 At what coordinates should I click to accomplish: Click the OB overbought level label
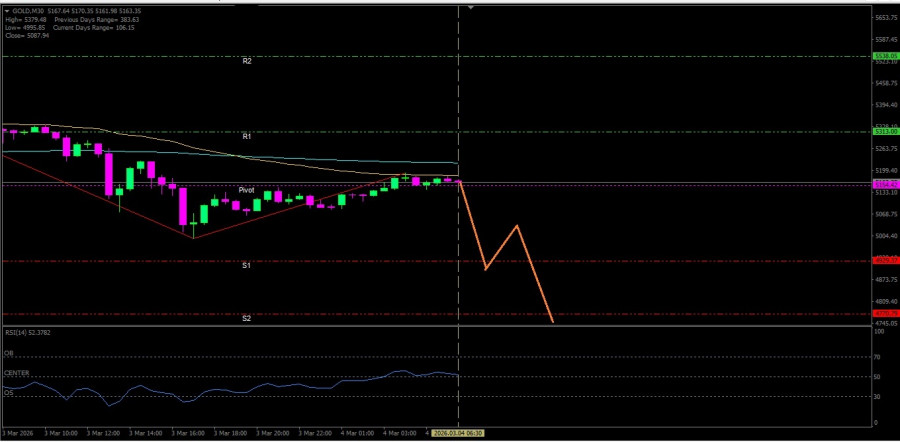(8, 353)
